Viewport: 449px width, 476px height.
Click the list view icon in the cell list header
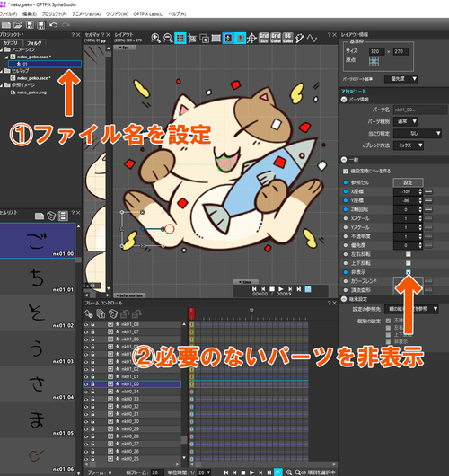[63, 216]
